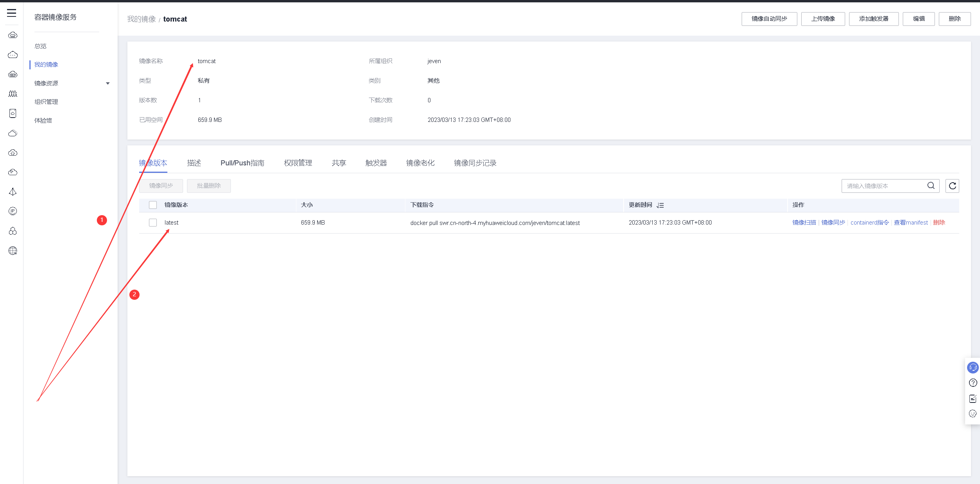Check the latest version row checkbox
The image size is (980, 484).
tap(153, 223)
